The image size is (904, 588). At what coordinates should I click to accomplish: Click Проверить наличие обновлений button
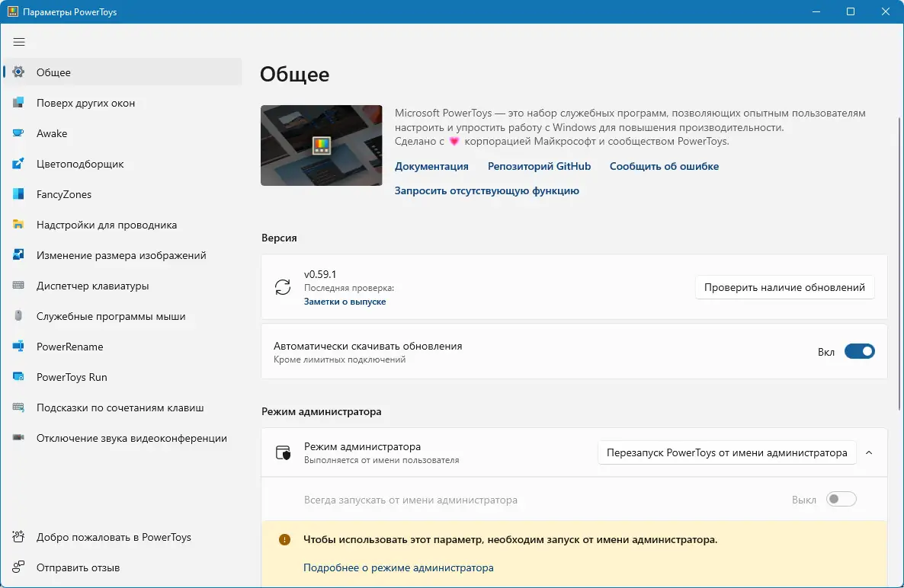point(784,287)
